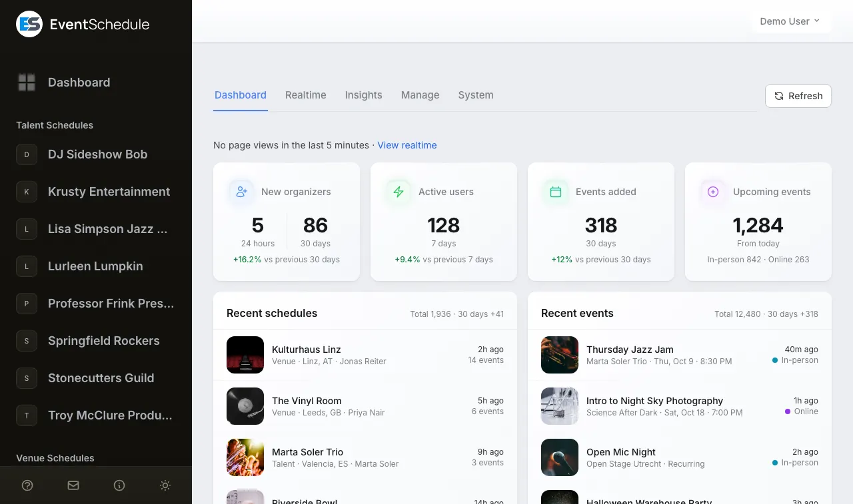Open the Manage tab
This screenshot has height=504, width=853.
[x=421, y=95]
